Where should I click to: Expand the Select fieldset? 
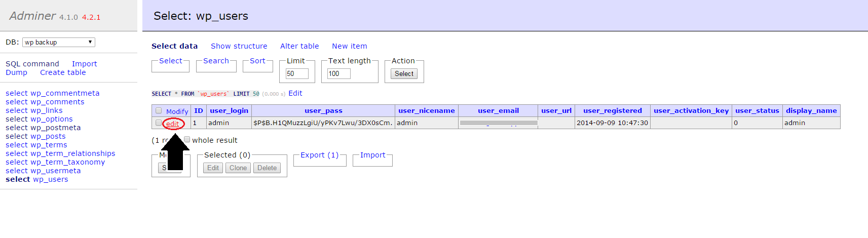click(x=170, y=61)
